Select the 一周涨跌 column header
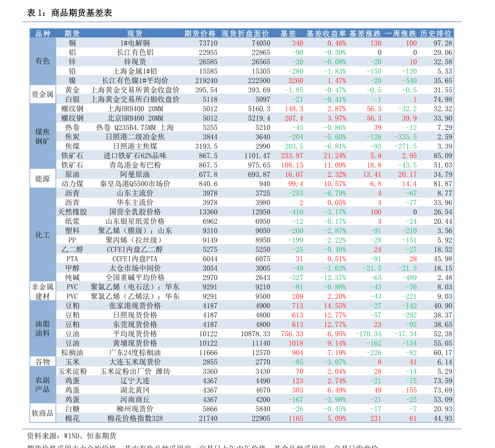 [x=400, y=34]
